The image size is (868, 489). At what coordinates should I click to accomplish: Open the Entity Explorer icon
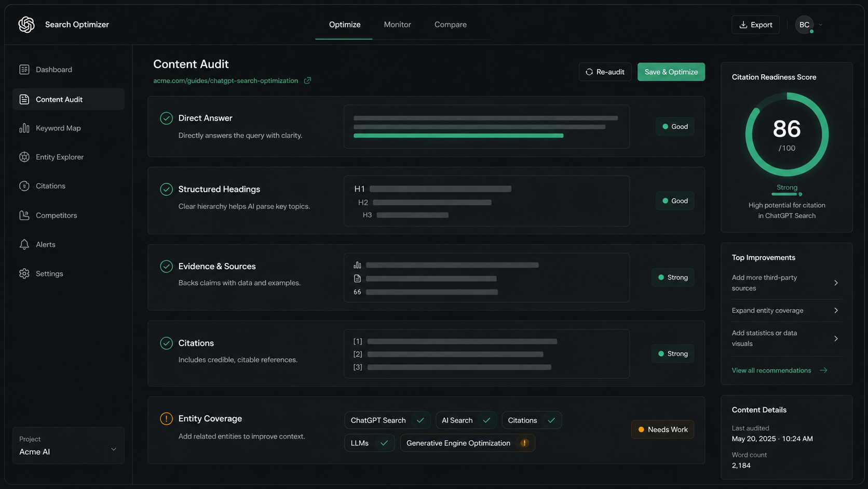[24, 157]
